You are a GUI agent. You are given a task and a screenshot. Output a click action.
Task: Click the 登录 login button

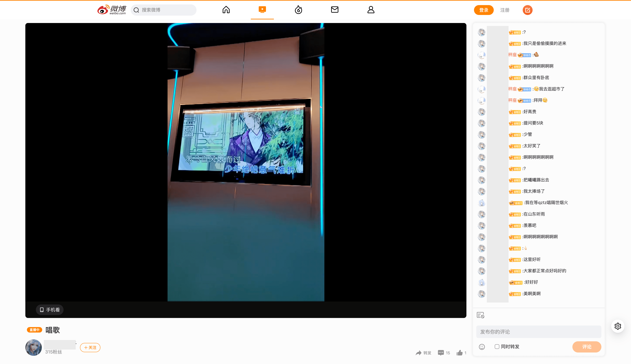pyautogui.click(x=483, y=10)
